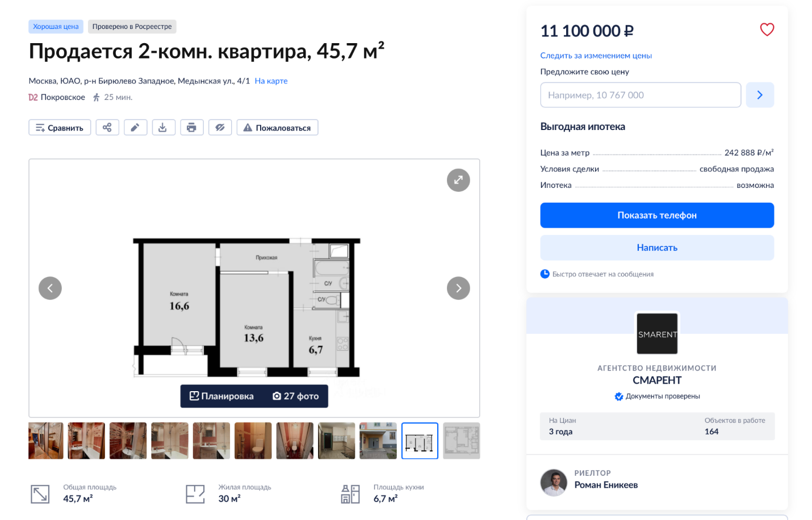Switch to Планировка floor plan view
This screenshot has width=812, height=520.
tap(221, 396)
